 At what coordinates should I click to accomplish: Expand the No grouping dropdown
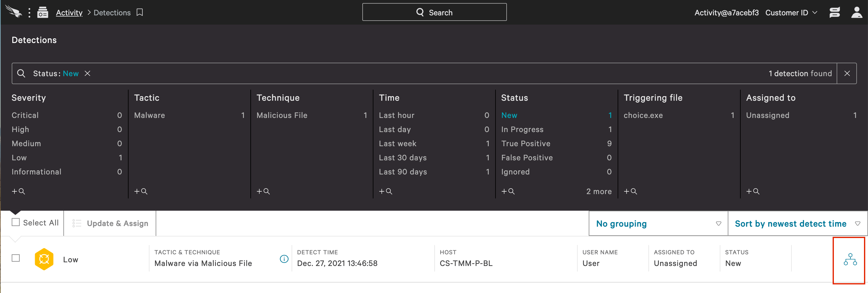tap(659, 223)
